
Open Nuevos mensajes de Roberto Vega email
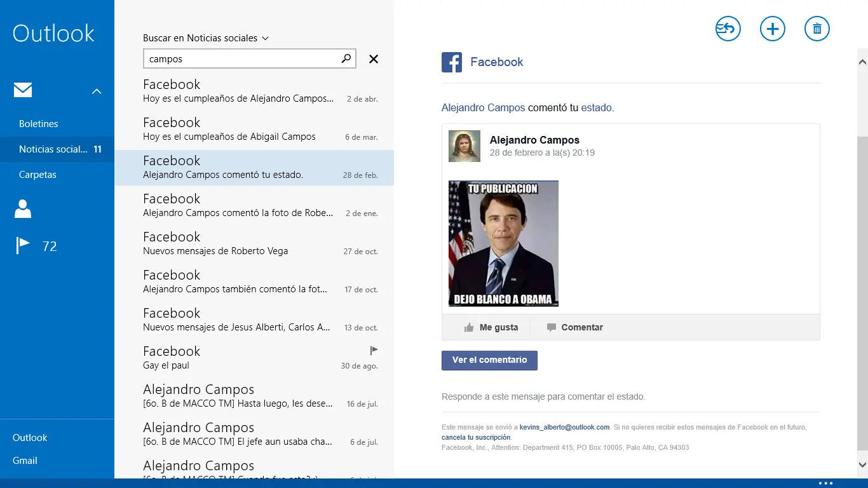pos(254,243)
